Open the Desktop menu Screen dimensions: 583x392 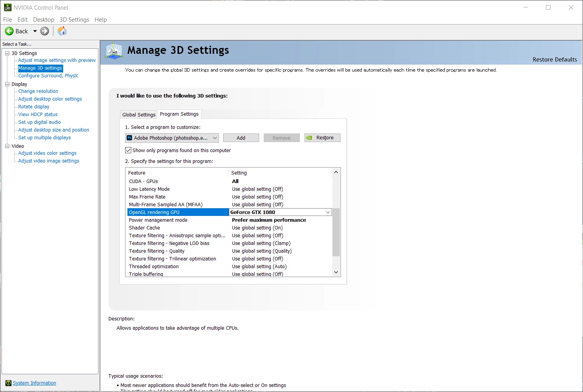coord(43,19)
